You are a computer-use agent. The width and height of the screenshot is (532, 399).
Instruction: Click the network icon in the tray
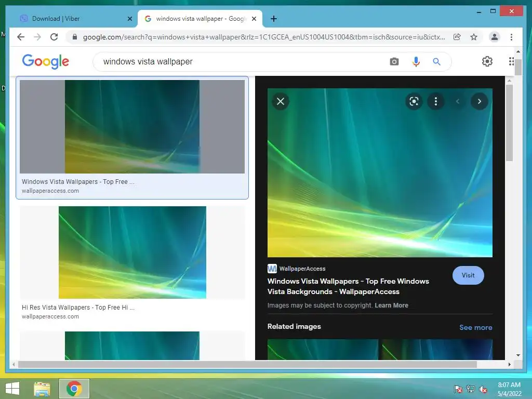tap(471, 389)
